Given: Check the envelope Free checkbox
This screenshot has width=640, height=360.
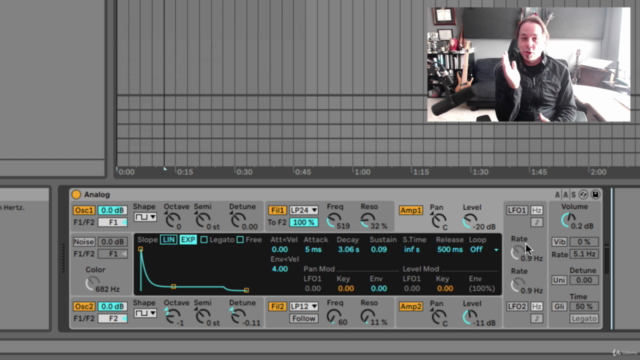Looking at the screenshot, I should coord(240,240).
